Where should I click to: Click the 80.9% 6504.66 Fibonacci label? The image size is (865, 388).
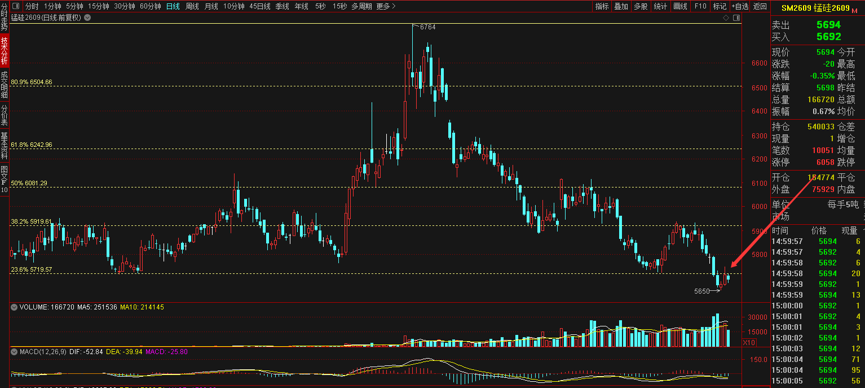click(x=31, y=82)
